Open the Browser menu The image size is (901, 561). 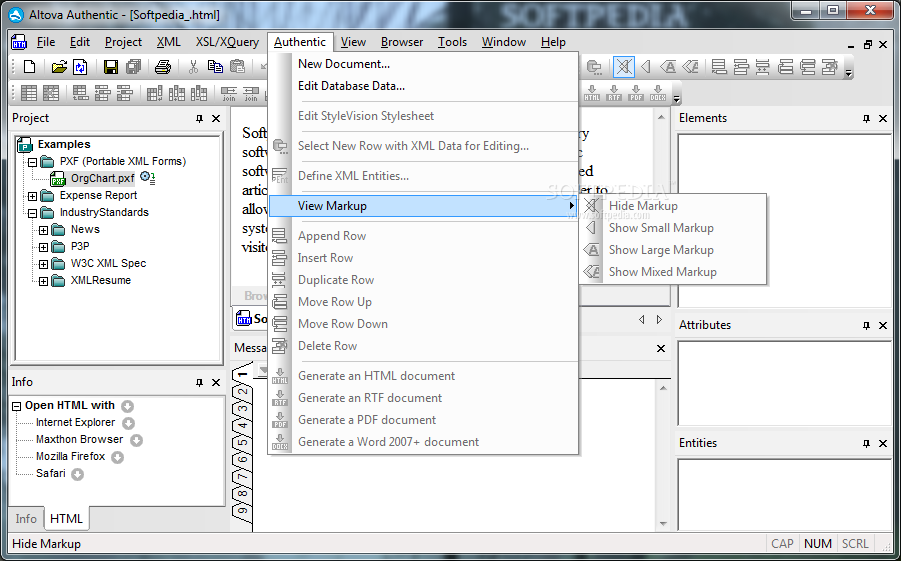point(402,42)
